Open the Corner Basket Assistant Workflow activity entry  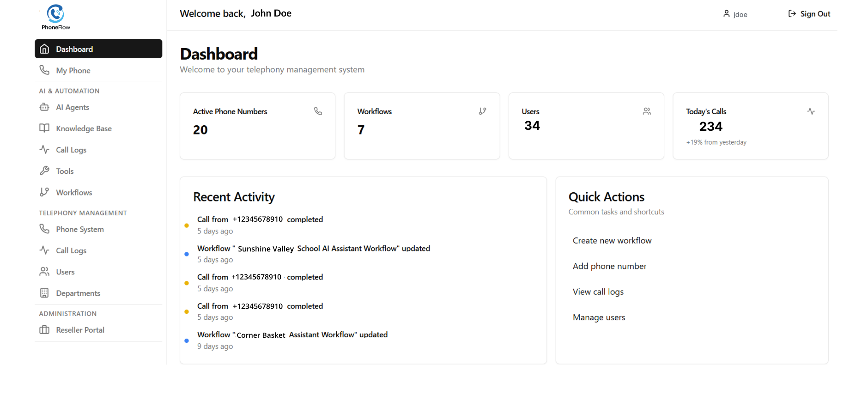click(292, 335)
